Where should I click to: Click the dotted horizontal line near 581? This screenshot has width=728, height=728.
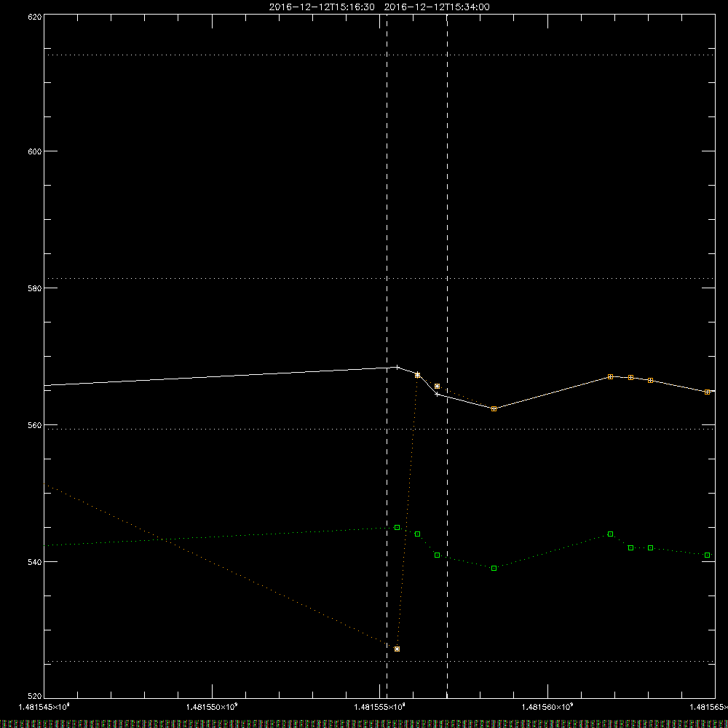click(x=379, y=279)
